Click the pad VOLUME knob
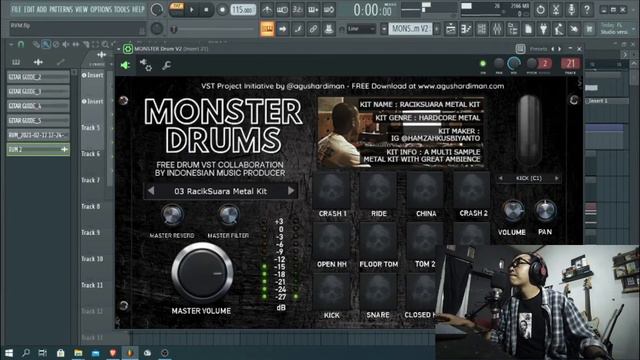This screenshot has height=360, width=640. coord(513,211)
